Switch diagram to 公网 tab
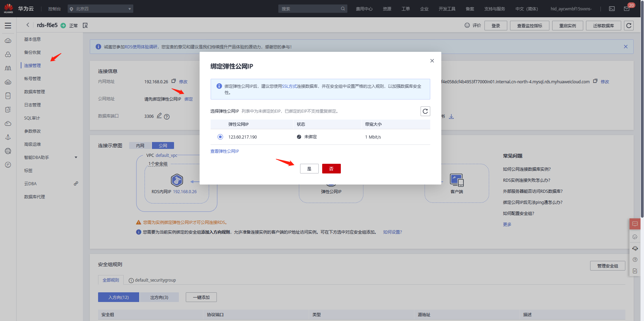This screenshot has height=321, width=644. pyautogui.click(x=163, y=145)
